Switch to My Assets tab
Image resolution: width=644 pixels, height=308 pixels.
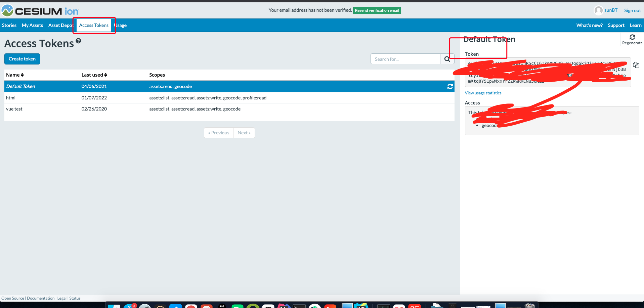tap(32, 25)
